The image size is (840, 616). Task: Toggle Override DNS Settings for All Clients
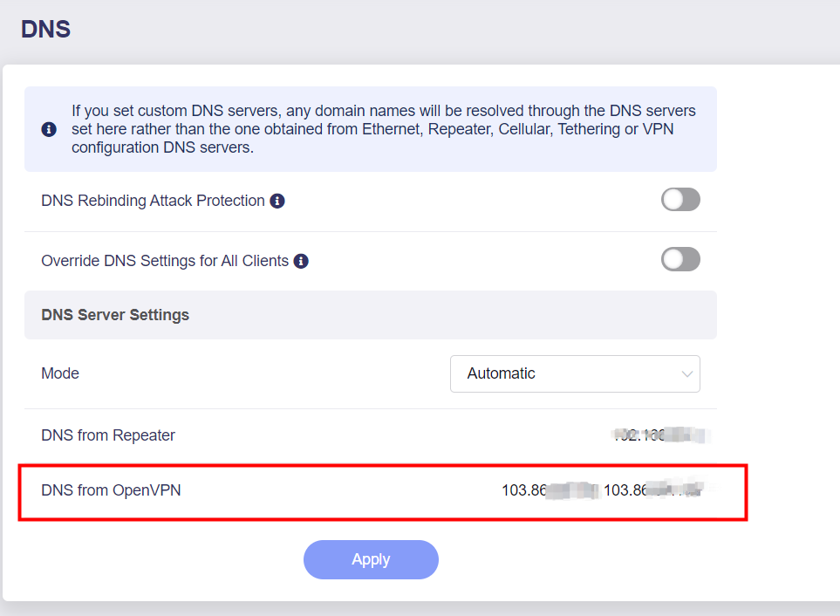[680, 259]
